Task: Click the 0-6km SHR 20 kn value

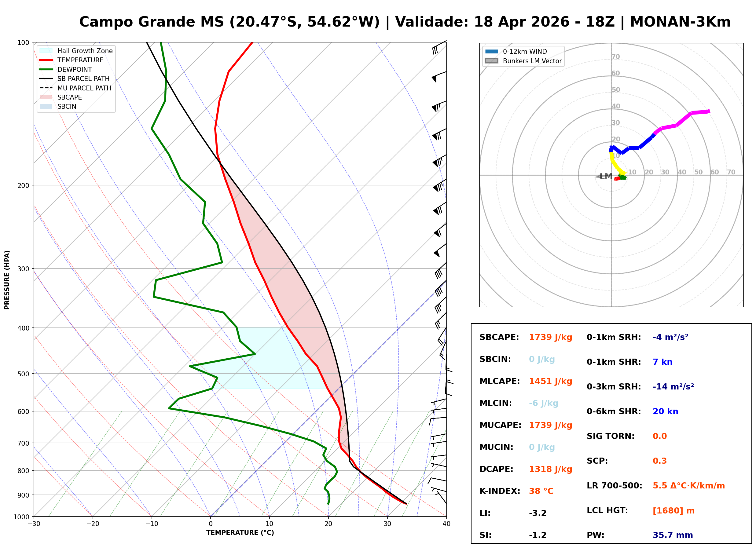Action: (665, 411)
